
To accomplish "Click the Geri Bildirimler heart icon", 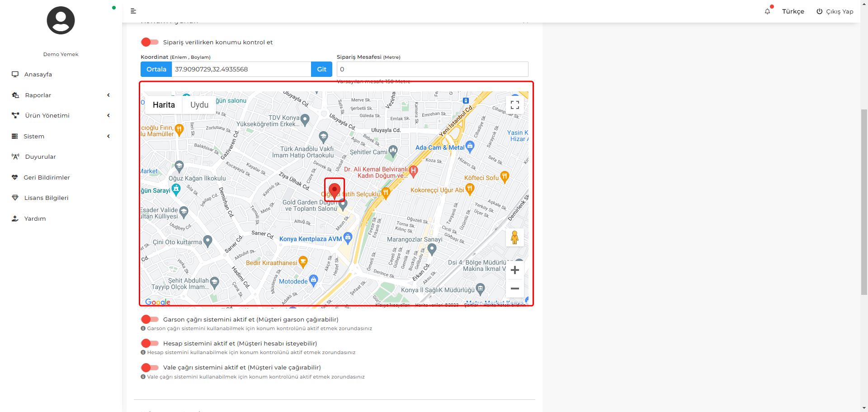I will [x=15, y=177].
